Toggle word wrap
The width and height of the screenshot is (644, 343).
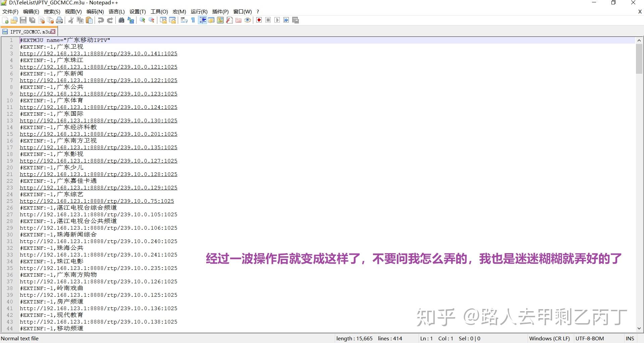pos(183,20)
